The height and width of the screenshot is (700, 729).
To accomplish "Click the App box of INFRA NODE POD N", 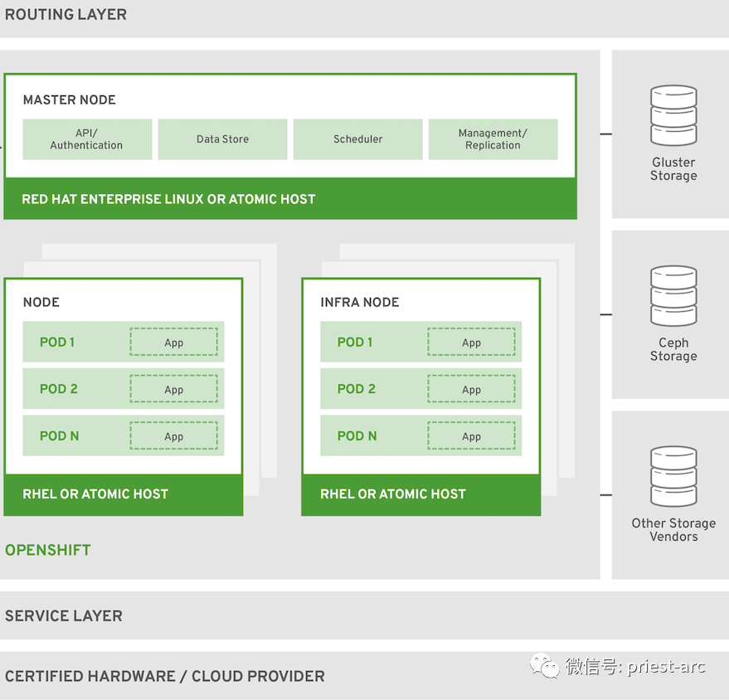I will pyautogui.click(x=471, y=436).
